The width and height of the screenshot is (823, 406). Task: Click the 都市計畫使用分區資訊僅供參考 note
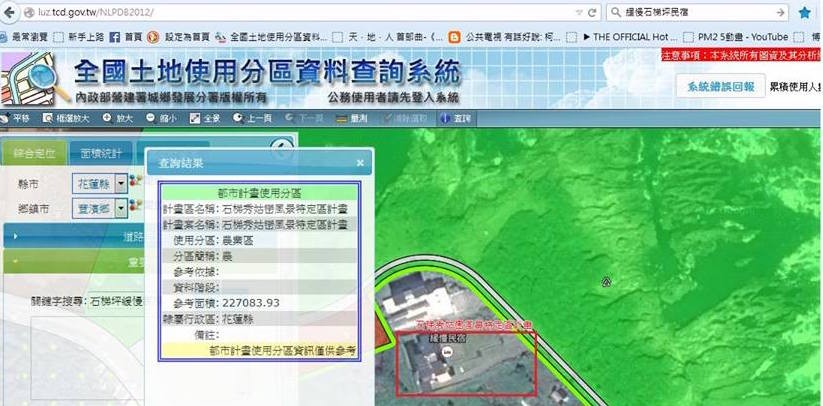click(259, 350)
